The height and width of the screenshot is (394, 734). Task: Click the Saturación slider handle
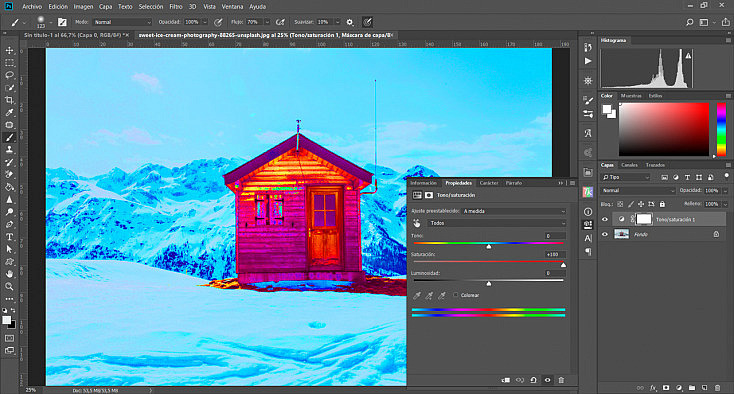point(563,265)
